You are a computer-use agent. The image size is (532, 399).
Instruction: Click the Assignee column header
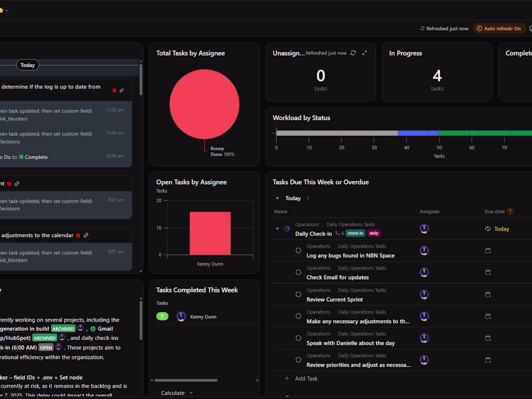point(429,211)
